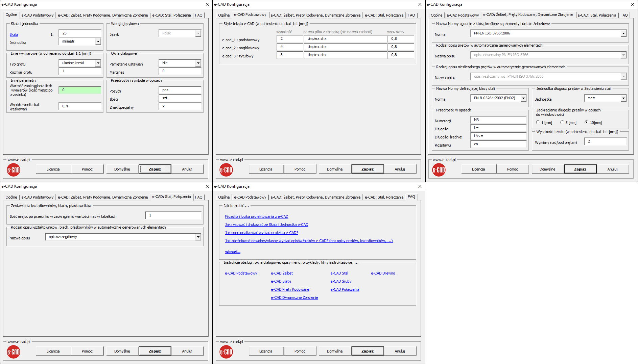Viewport: 638px width, 364px height.
Task: Open Filozofia i logika projektowania z e-CAD link
Action: point(257,216)
